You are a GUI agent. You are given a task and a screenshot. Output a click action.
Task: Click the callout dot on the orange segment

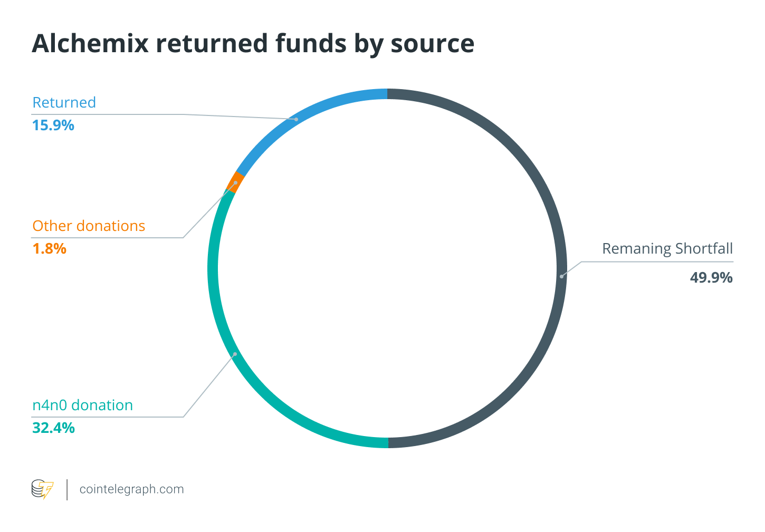tap(235, 182)
